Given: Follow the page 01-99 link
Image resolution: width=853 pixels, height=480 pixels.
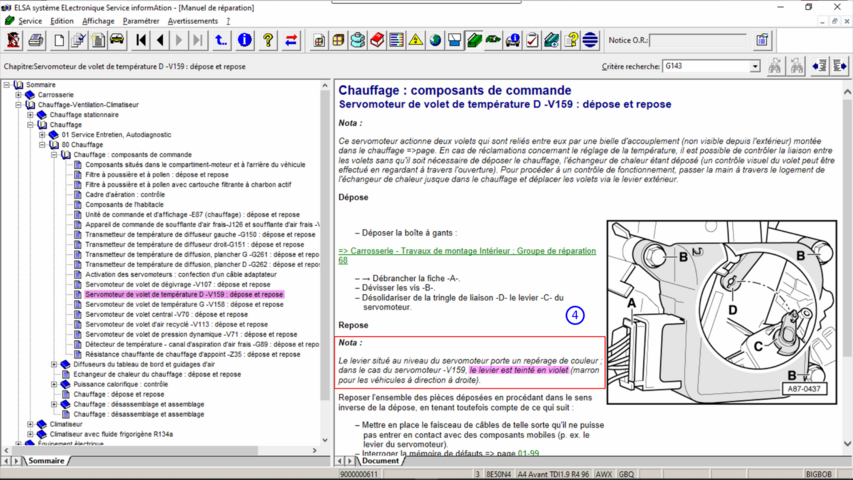Looking at the screenshot, I should pyautogui.click(x=528, y=453).
